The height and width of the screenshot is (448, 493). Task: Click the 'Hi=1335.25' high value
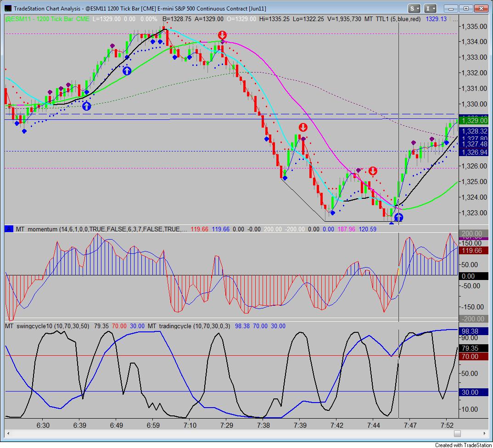click(x=274, y=19)
